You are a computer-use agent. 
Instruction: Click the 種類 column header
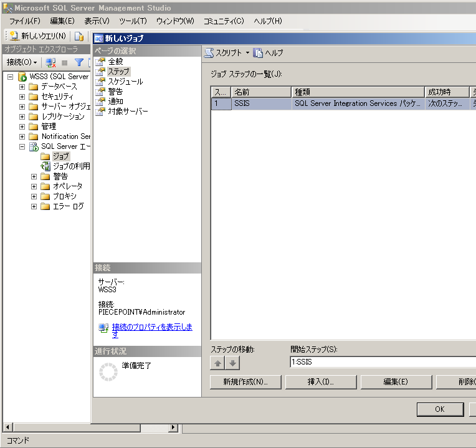pos(358,92)
